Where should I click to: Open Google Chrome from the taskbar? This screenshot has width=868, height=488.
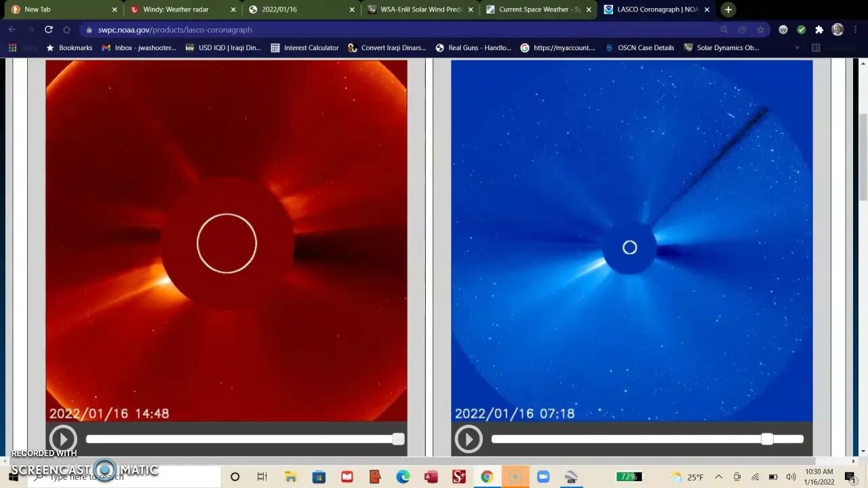487,477
